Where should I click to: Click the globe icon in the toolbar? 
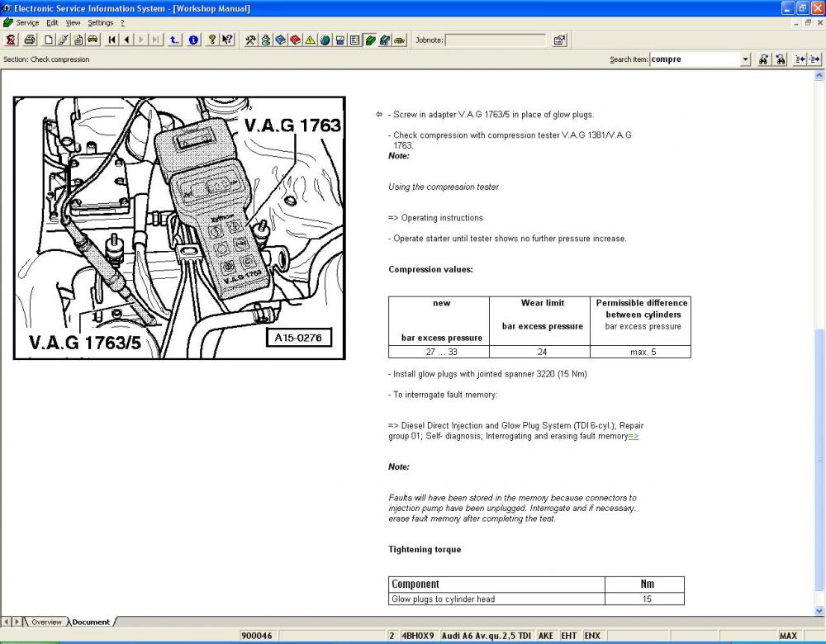point(325,40)
